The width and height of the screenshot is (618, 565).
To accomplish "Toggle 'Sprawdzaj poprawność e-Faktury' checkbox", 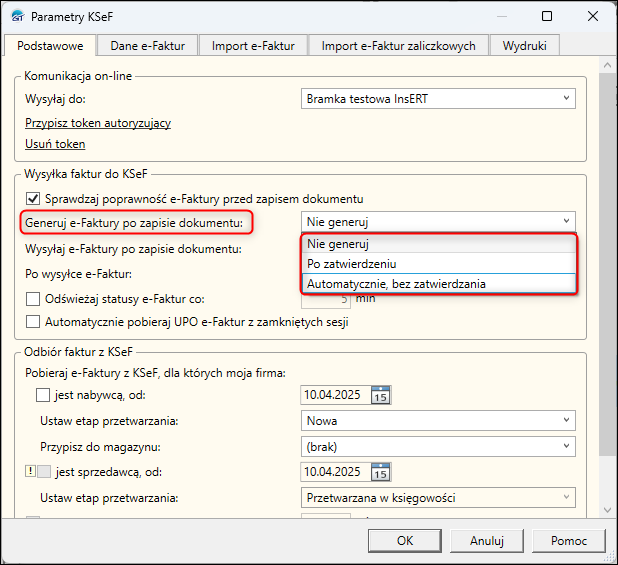I will coord(33,198).
